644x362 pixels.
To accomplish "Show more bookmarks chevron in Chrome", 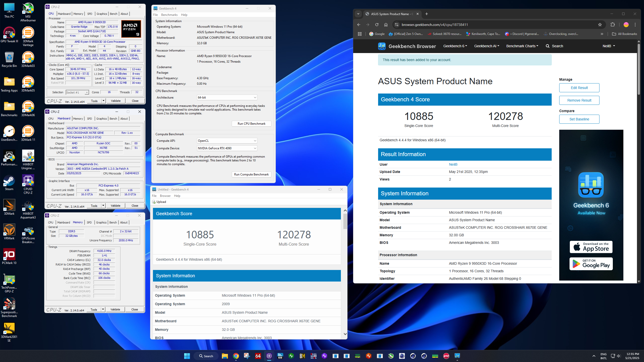I will pyautogui.click(x=602, y=34).
